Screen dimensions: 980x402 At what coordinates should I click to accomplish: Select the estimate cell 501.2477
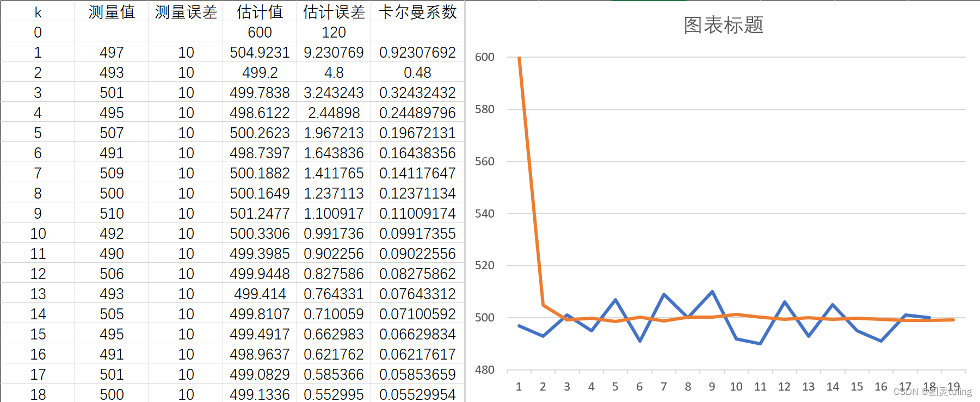point(260,213)
